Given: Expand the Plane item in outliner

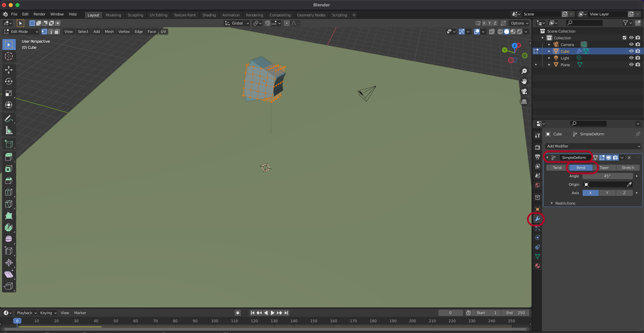Looking at the screenshot, I should pyautogui.click(x=549, y=65).
